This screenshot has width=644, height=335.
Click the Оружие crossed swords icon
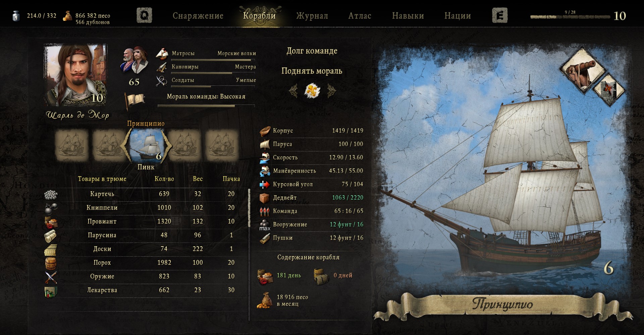click(x=51, y=277)
